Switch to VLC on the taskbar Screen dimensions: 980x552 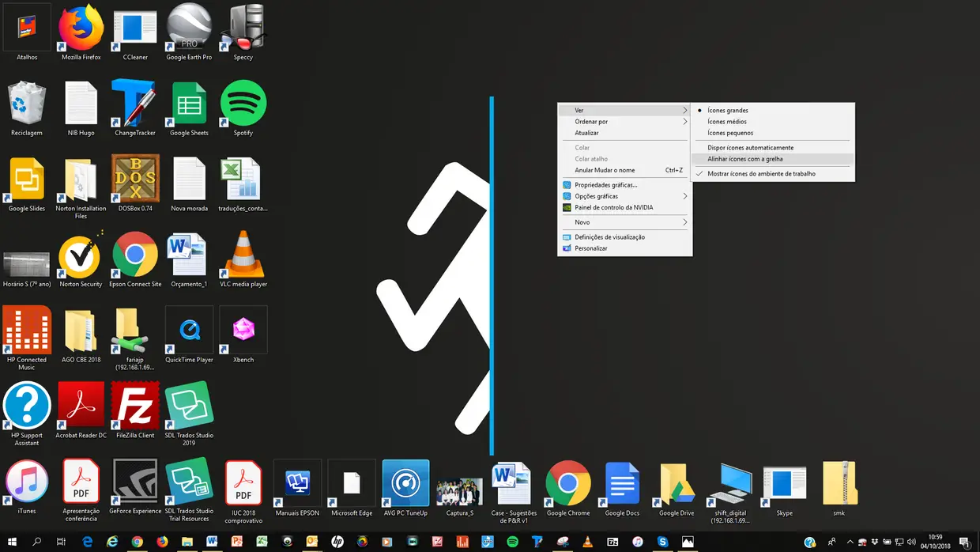pyautogui.click(x=587, y=542)
